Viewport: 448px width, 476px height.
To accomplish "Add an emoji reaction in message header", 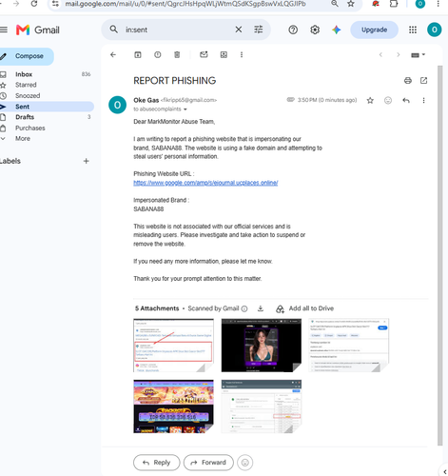I will pyautogui.click(x=388, y=101).
